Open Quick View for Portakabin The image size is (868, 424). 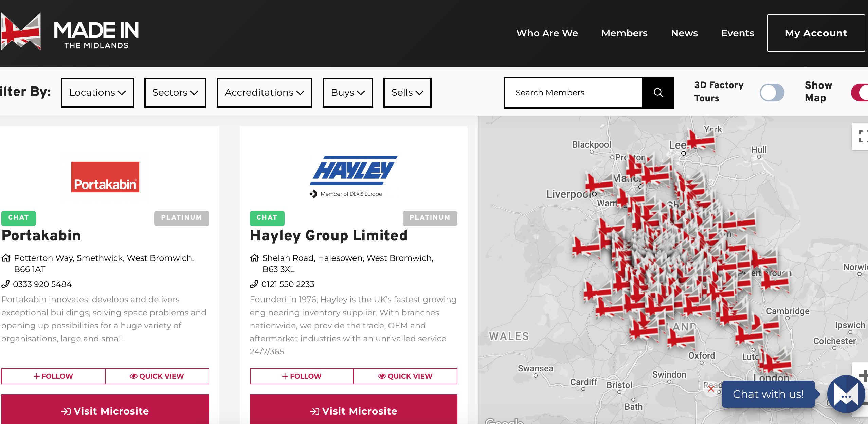[157, 376]
